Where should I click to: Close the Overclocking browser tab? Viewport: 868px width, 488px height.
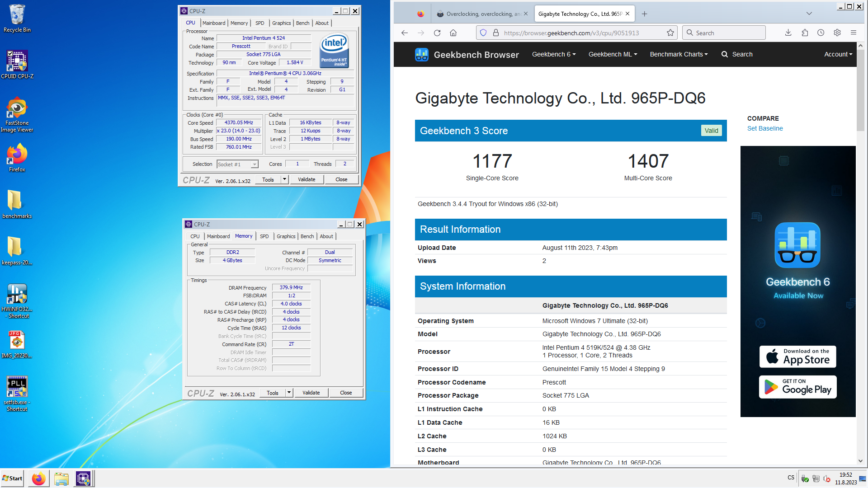pos(526,14)
